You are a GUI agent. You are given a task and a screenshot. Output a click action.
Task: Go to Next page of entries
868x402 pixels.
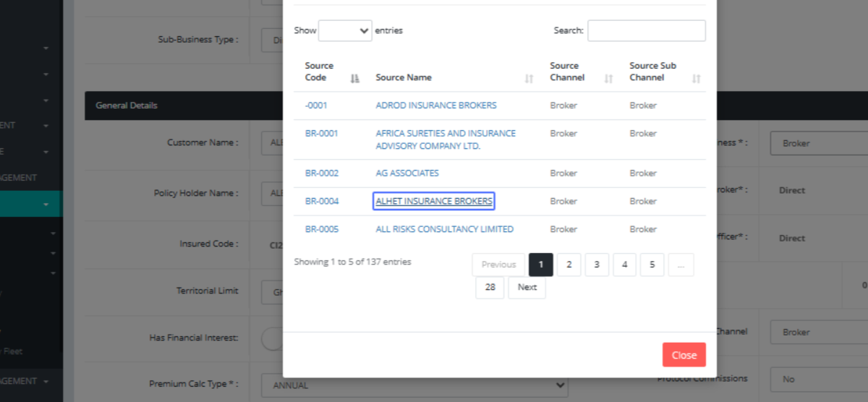tap(527, 288)
